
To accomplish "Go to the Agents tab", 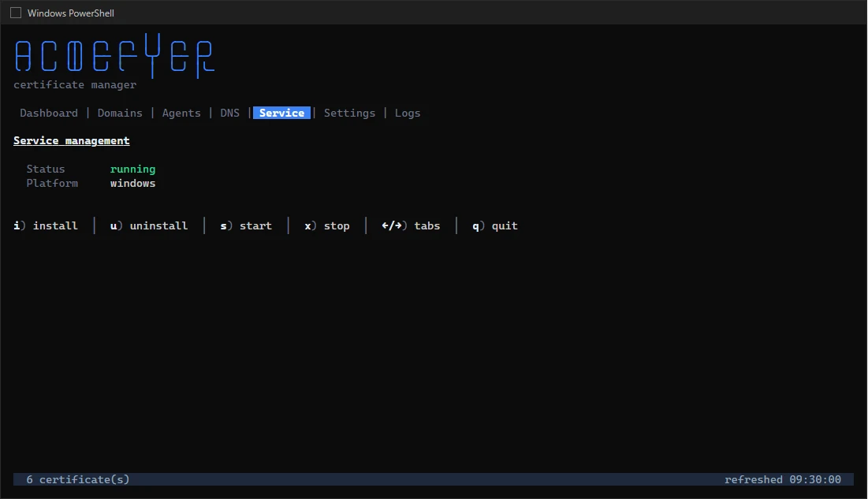I will coord(181,113).
